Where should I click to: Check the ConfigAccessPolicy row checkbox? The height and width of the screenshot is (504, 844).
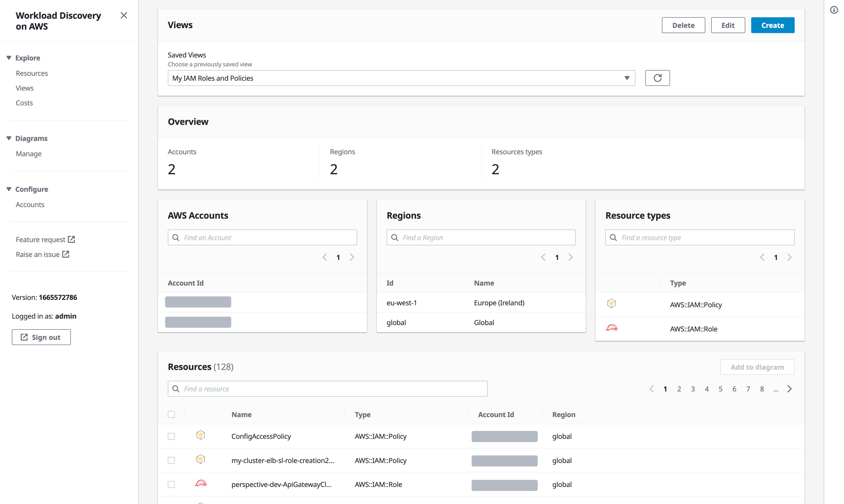tap(171, 436)
